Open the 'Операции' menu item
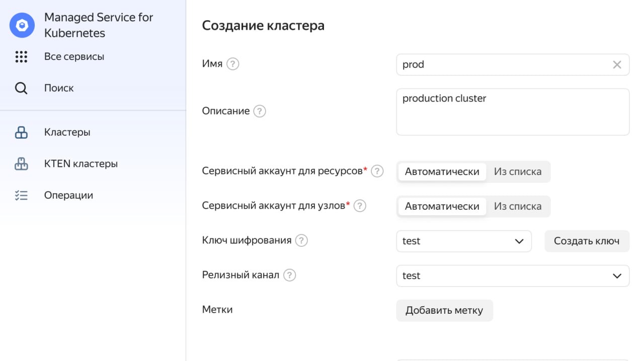Screen dimensions: 644x361 click(68, 196)
